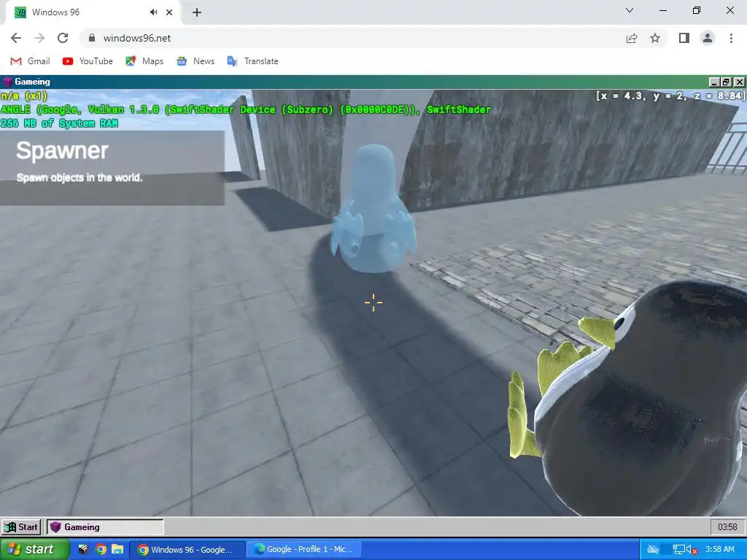Click the forward navigation arrow
Screen dimensions: 747x560
[x=39, y=38]
